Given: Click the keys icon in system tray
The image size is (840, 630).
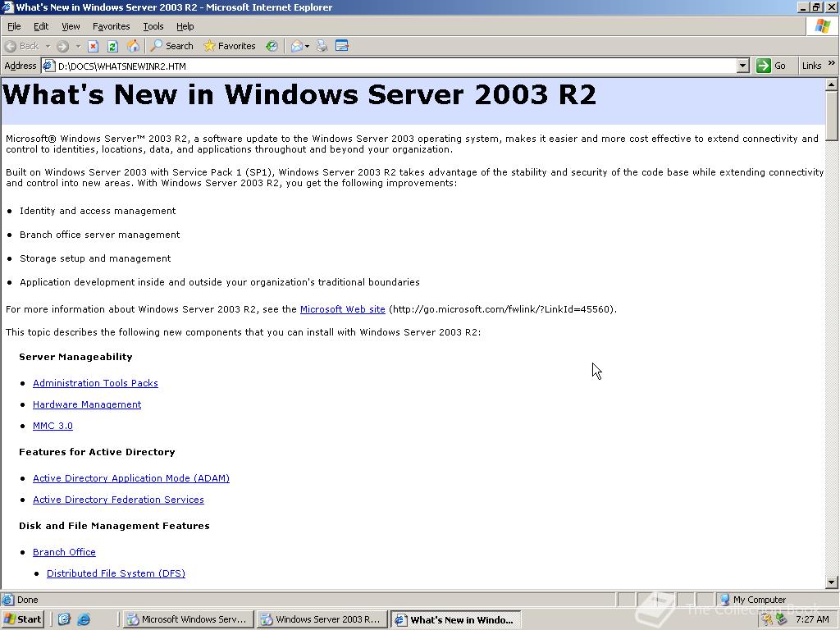Looking at the screenshot, I should pyautogui.click(x=767, y=620).
